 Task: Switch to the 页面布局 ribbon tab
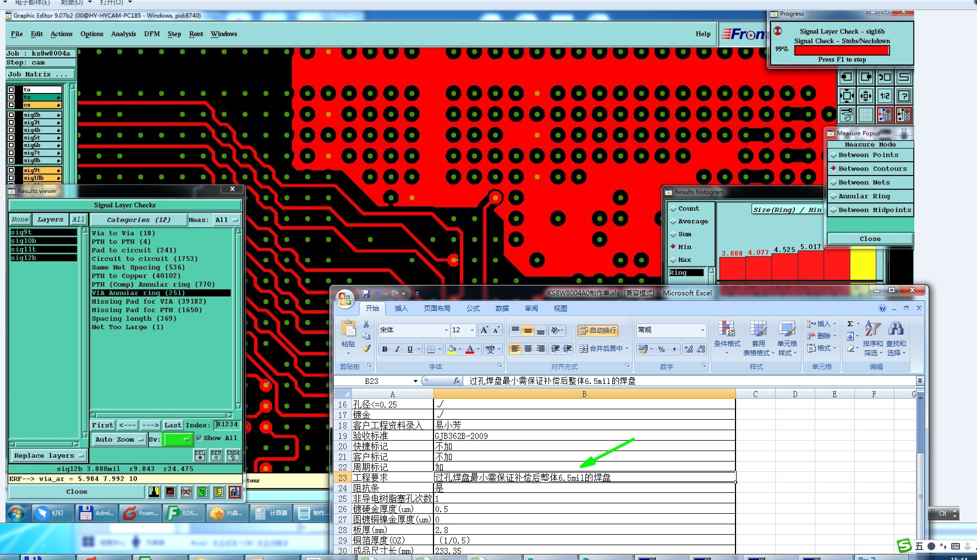pyautogui.click(x=437, y=309)
